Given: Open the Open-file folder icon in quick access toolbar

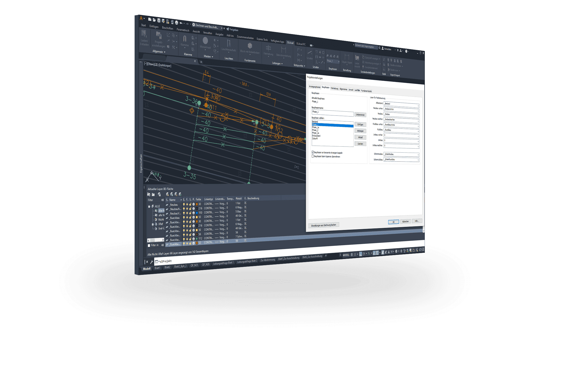Looking at the screenshot, I should click(x=154, y=20).
